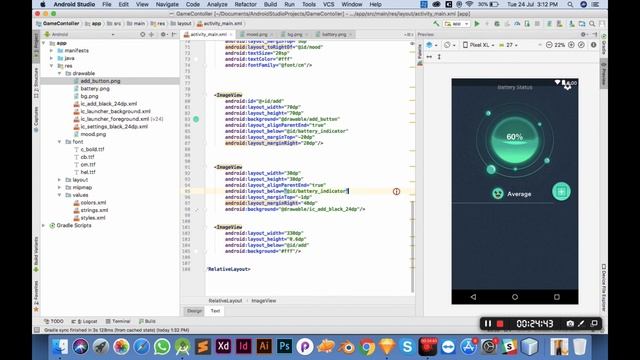The width and height of the screenshot is (640, 360).
Task: Collapse the font folder
Action: [x=60, y=142]
